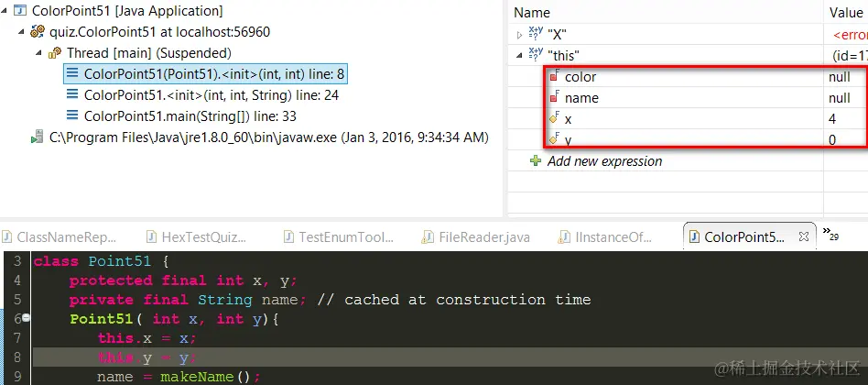Click the Name column header
Screen dimensions: 868x385
click(531, 12)
